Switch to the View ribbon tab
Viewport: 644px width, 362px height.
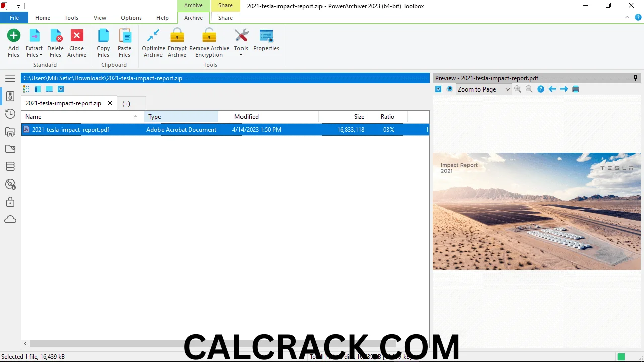point(100,18)
